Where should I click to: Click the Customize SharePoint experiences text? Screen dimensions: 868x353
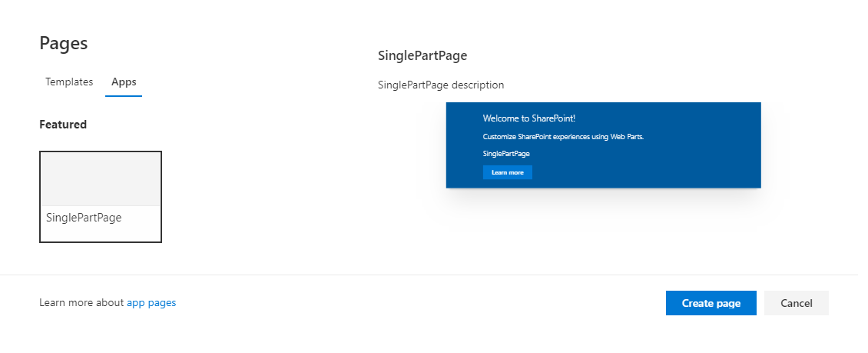[x=562, y=137]
